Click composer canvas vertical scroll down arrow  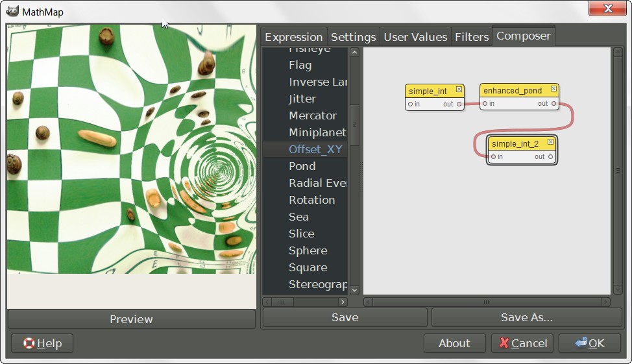pyautogui.click(x=618, y=290)
